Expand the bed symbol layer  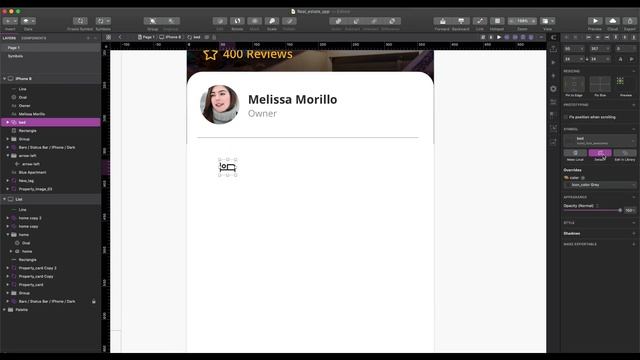pyautogui.click(x=7, y=122)
